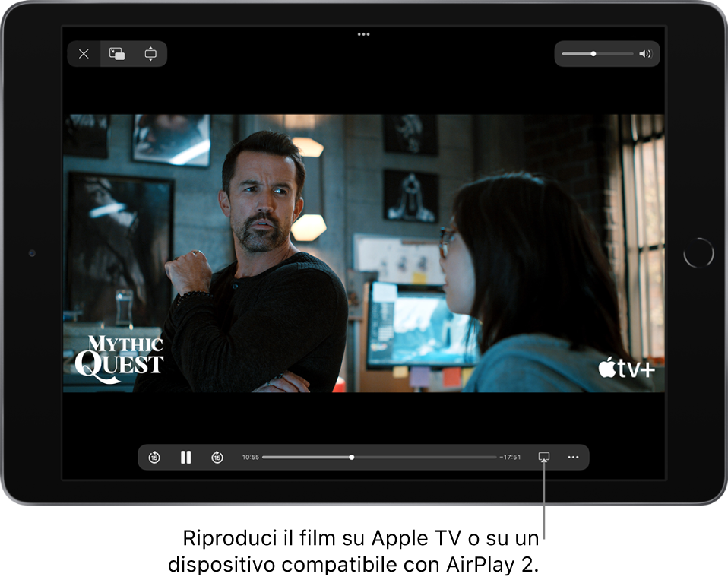Open the three-dot multitasking menu at top
The width and height of the screenshot is (728, 580).
click(363, 34)
